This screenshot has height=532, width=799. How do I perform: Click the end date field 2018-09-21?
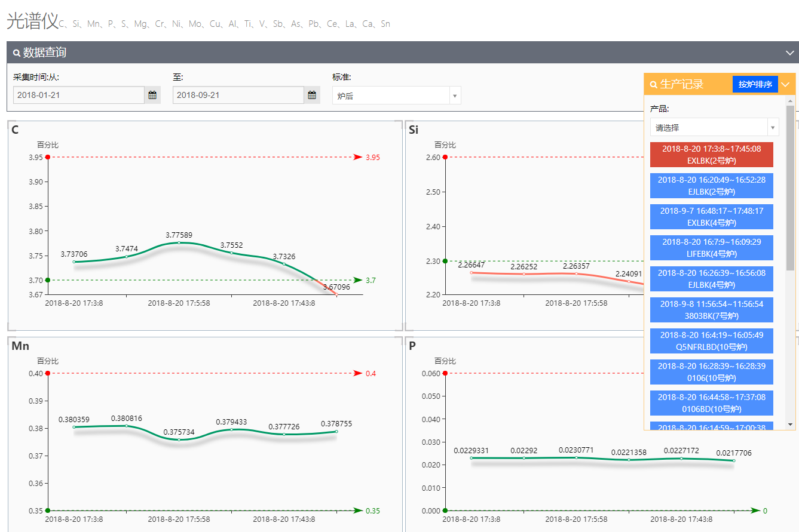click(x=238, y=95)
